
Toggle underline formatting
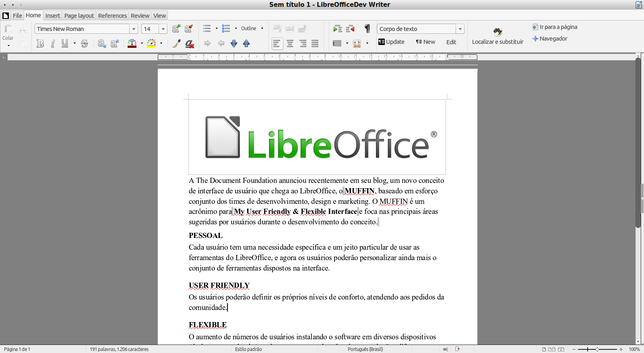tap(65, 43)
